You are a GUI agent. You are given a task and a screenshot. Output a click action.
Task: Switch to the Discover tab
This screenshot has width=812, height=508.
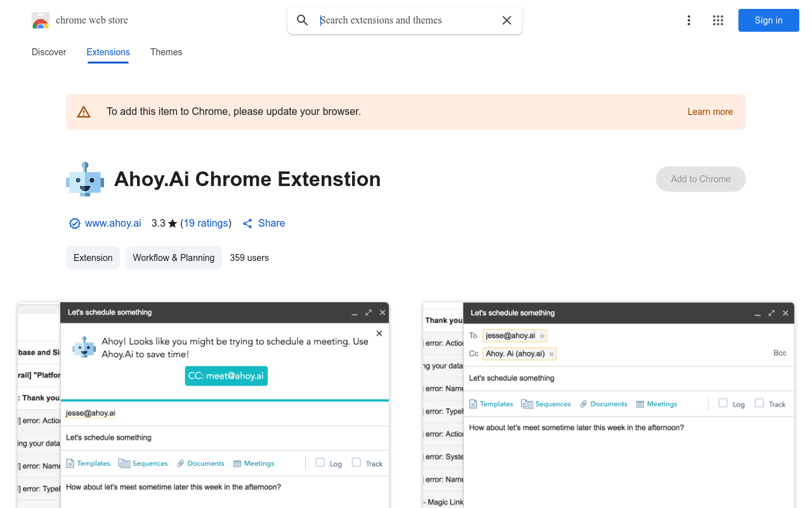tap(49, 52)
